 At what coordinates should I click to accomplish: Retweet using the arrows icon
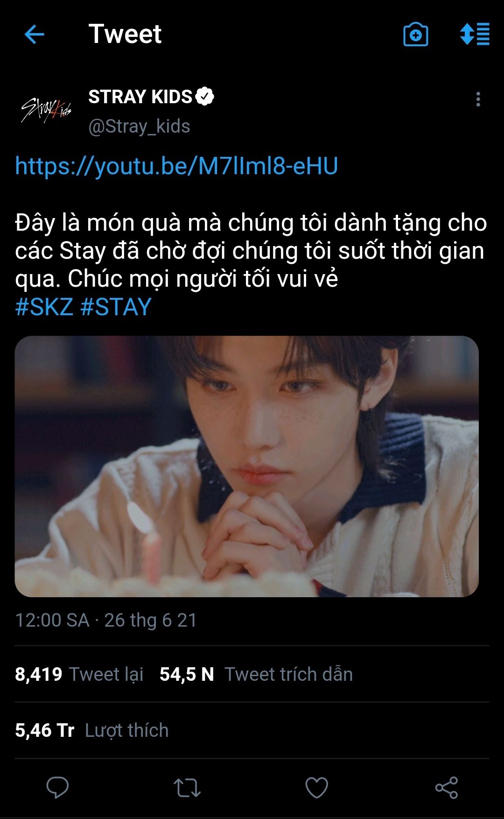187,788
